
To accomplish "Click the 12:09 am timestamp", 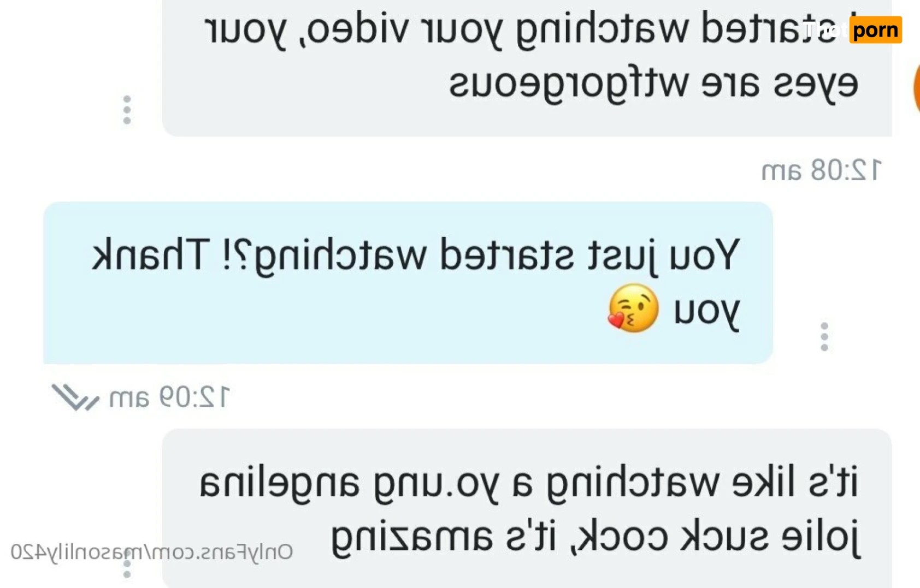I will point(169,397).
